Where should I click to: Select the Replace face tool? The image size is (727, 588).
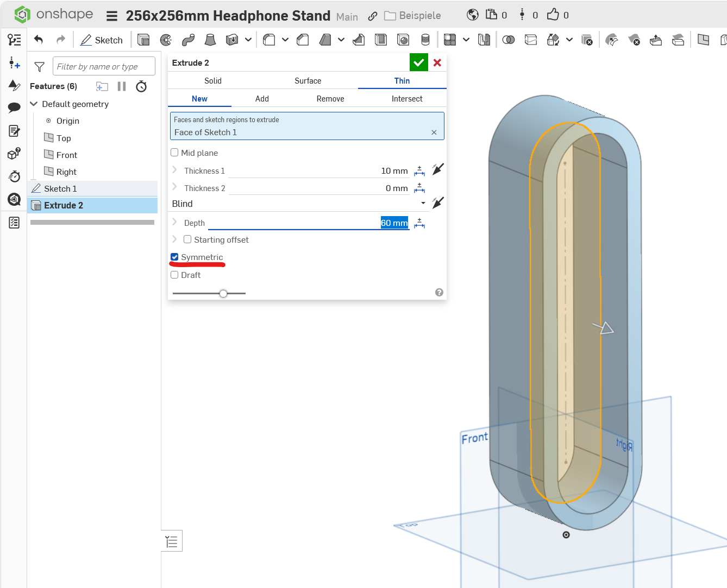678,40
